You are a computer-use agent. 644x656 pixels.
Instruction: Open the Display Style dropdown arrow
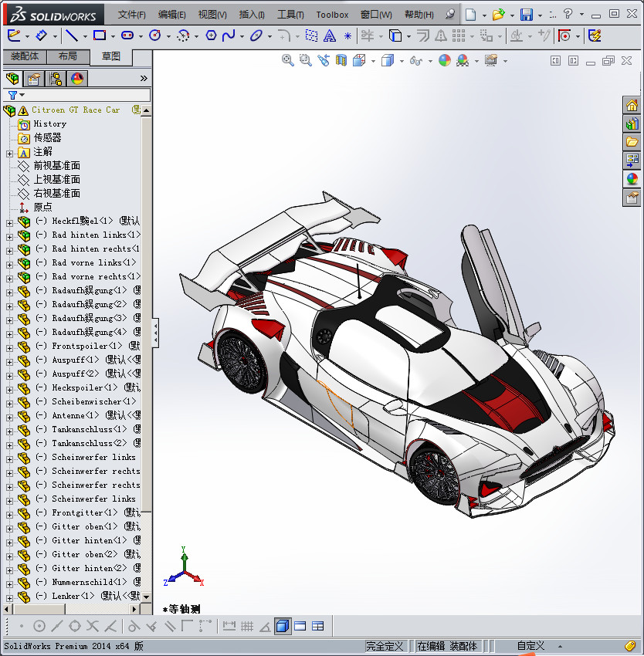[401, 61]
